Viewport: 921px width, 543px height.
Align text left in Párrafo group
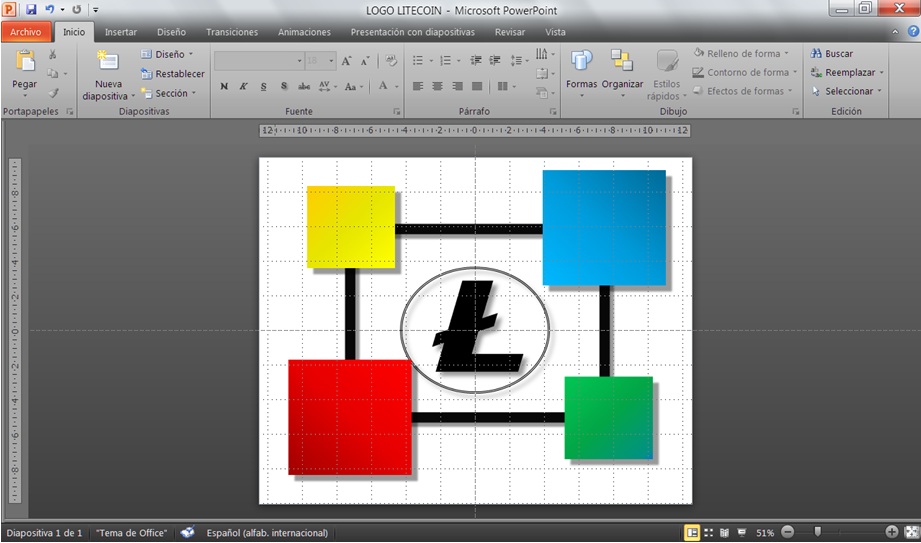pyautogui.click(x=418, y=86)
